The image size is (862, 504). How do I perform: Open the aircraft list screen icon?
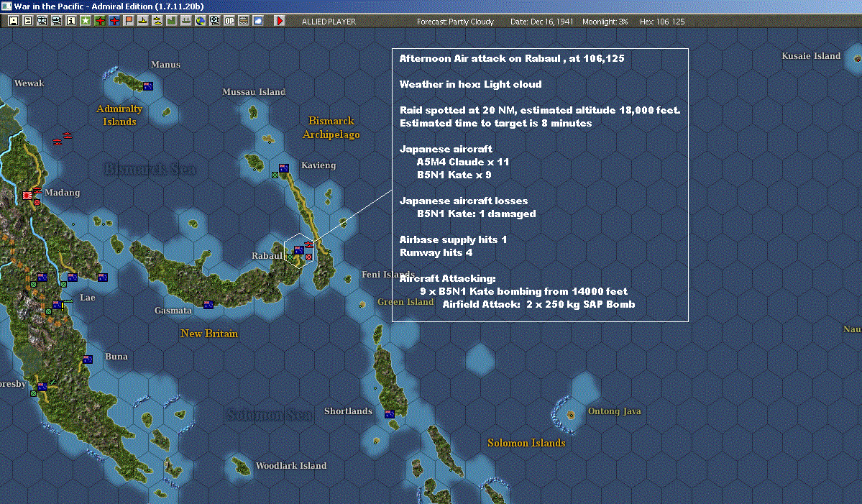42,21
